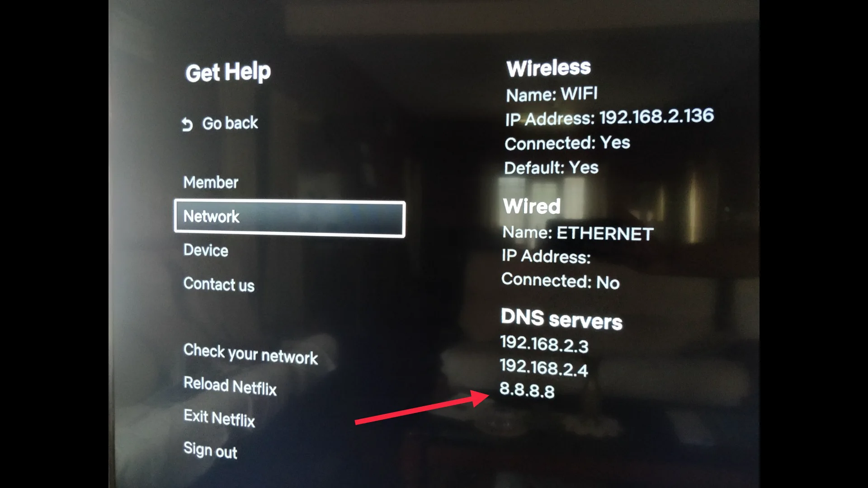Click DNS server entry 192.168.2.3
This screenshot has width=868, height=488.
pyautogui.click(x=544, y=344)
